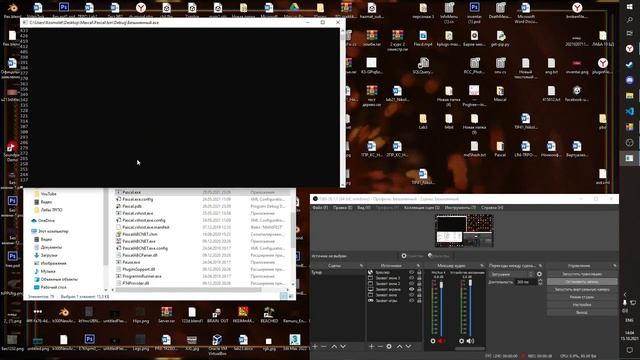Remove selected source with minus in Sources dock

380,346
